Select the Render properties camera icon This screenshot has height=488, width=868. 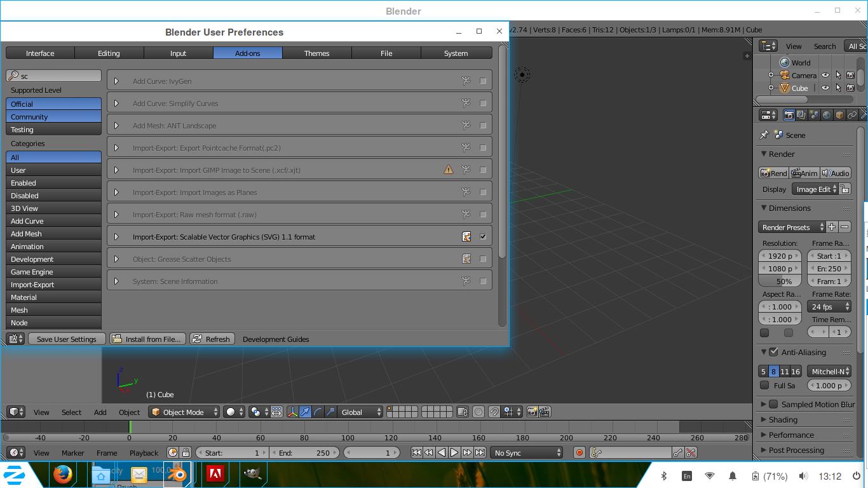point(789,116)
